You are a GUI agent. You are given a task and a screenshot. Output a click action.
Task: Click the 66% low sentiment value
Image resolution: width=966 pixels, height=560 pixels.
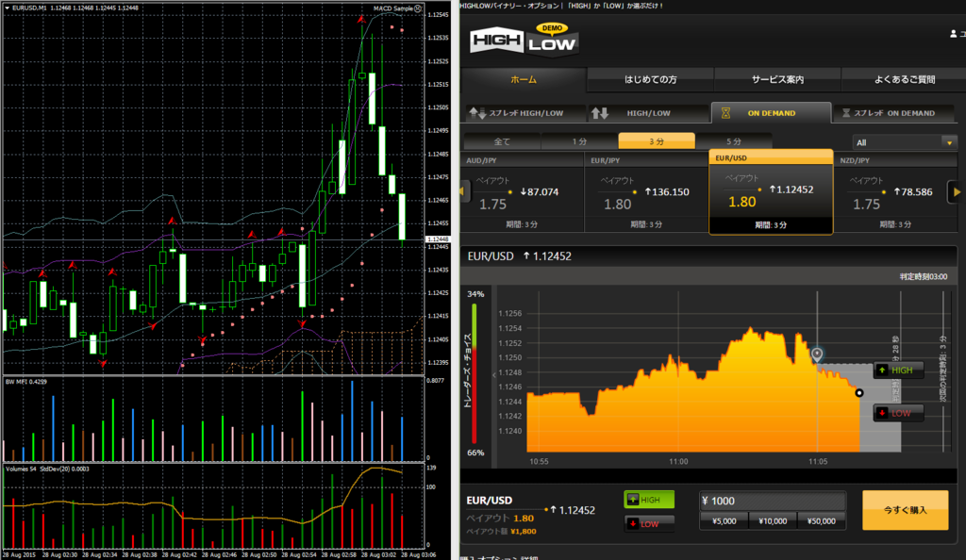[475, 453]
